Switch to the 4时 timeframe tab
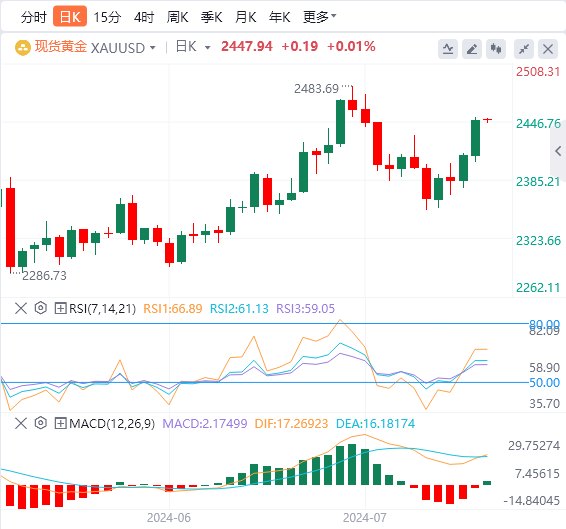This screenshot has width=566, height=529. pyautogui.click(x=144, y=17)
